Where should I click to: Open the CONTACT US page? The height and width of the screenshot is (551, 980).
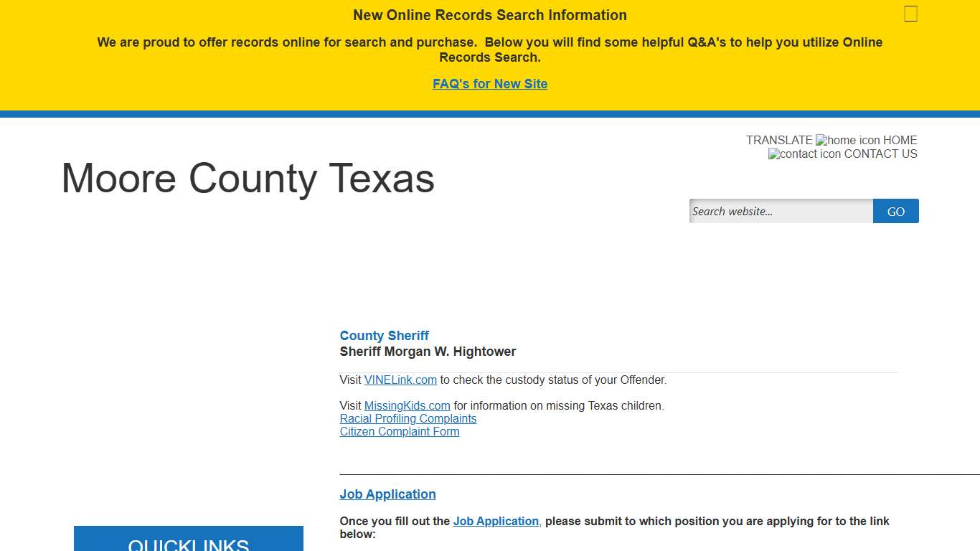click(x=880, y=154)
